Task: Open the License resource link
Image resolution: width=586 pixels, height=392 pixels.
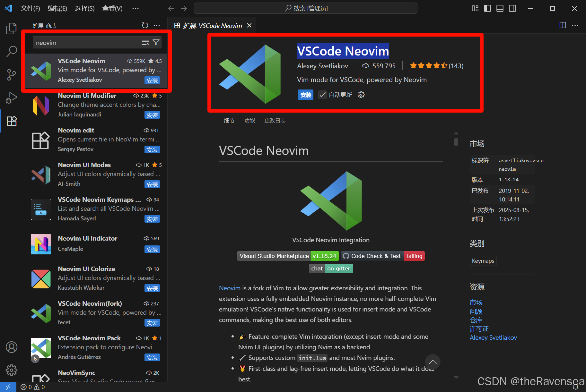Action: [479, 329]
